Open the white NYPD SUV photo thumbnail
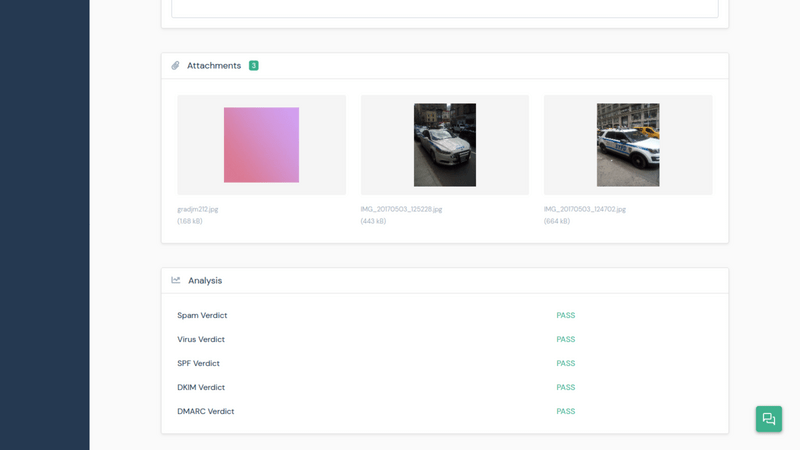The width and height of the screenshot is (800, 450). click(x=628, y=145)
